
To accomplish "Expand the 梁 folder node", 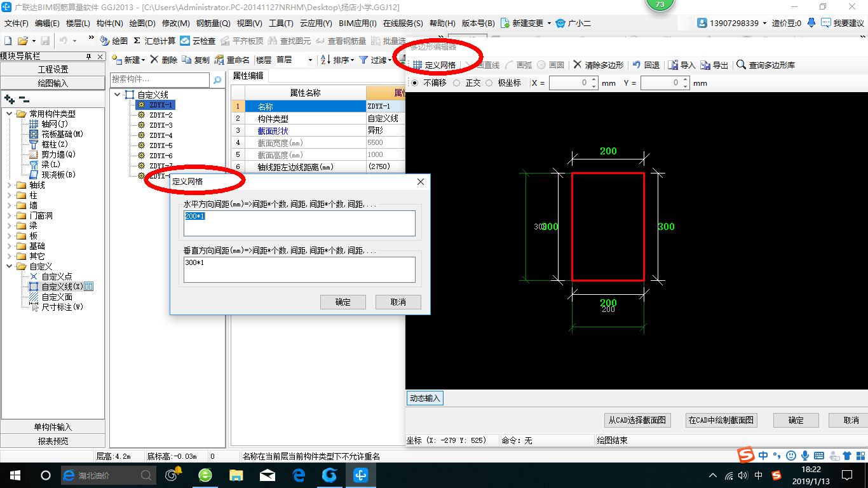I will pyautogui.click(x=10, y=226).
